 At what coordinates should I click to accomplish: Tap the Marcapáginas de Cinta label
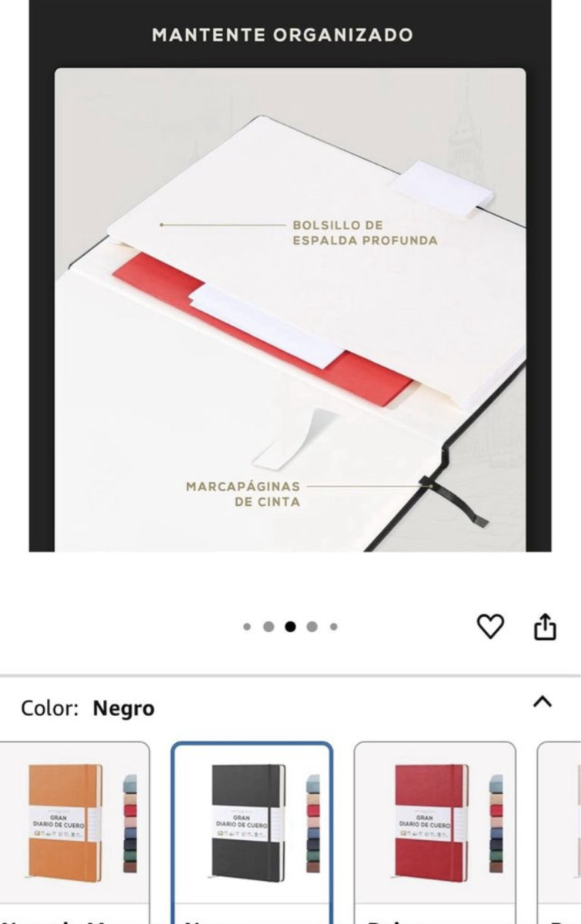coord(242,494)
